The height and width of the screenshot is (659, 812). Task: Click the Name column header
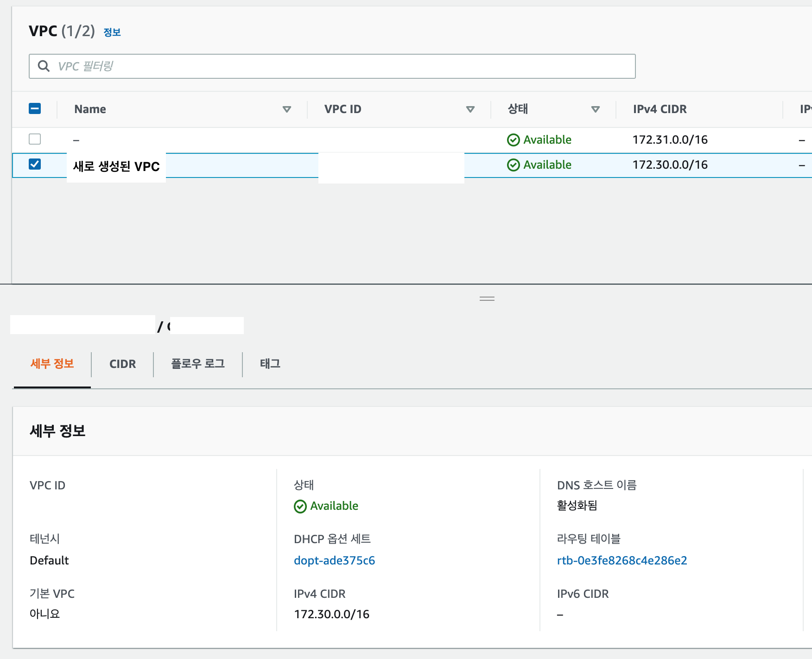point(90,109)
